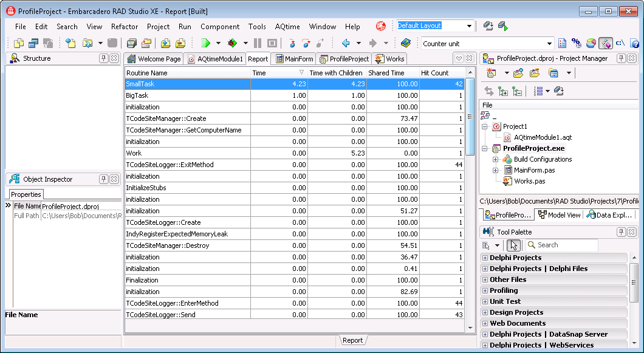
Task: Click the AQtime report list icon after Counter unit
Action: coord(563,43)
